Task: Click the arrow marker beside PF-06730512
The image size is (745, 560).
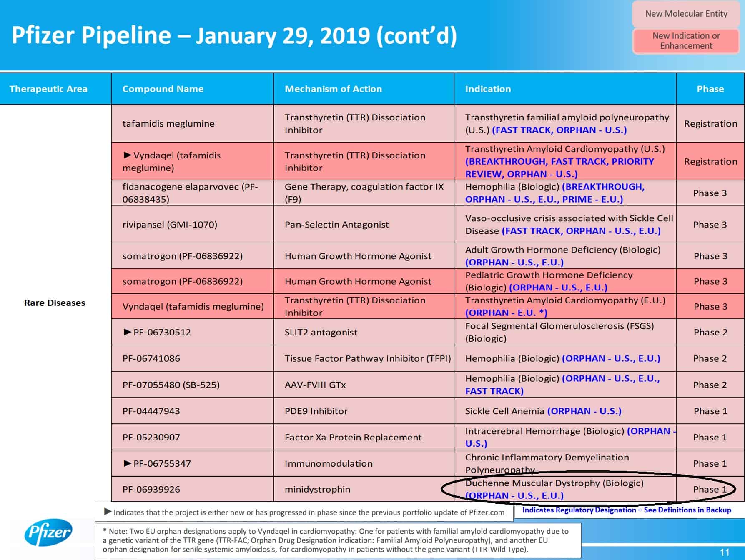Action: coord(128,332)
